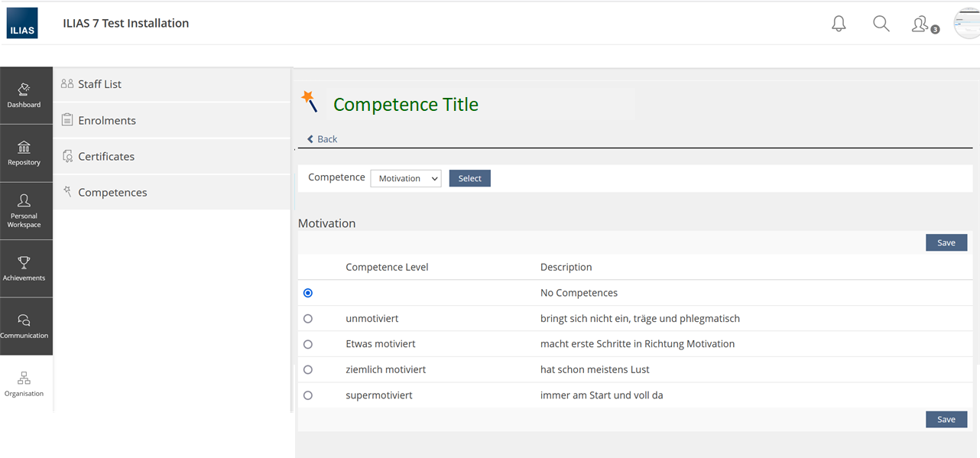Go Back using the Back link

(x=322, y=139)
